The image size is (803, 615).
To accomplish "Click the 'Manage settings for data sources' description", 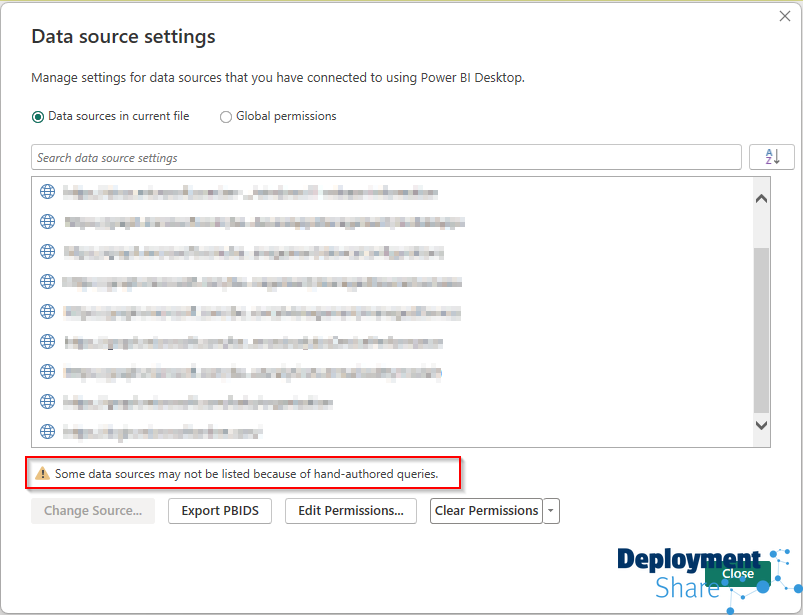I will [278, 78].
